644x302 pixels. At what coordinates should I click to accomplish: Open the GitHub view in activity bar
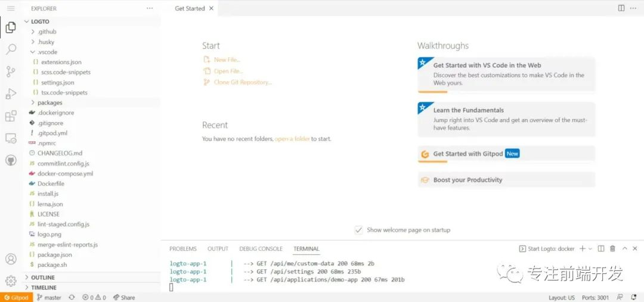(x=11, y=160)
